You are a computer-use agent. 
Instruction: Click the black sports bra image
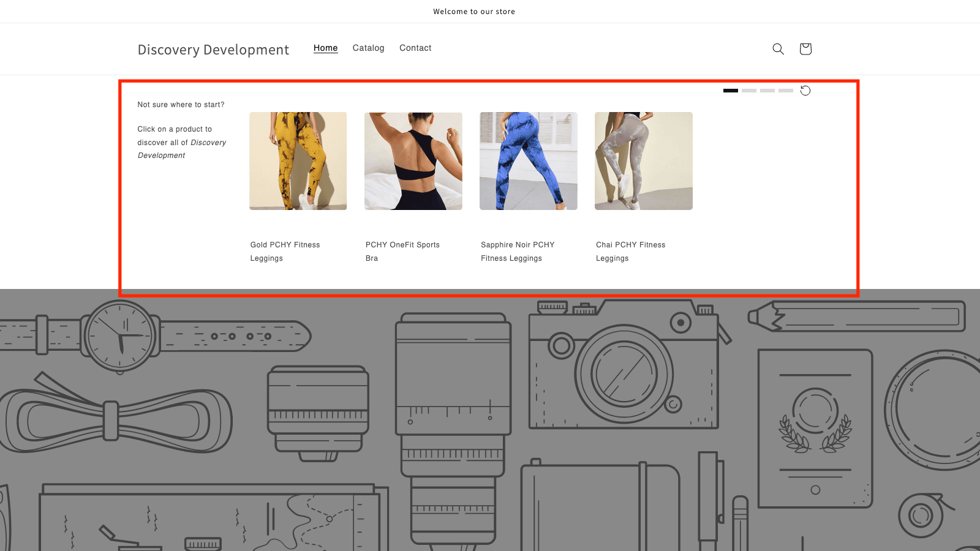(413, 160)
